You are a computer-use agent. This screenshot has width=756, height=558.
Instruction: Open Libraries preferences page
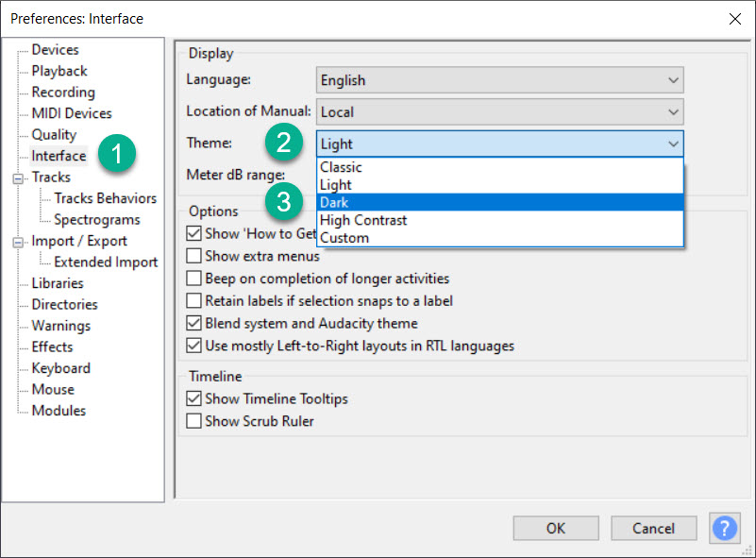(x=58, y=283)
